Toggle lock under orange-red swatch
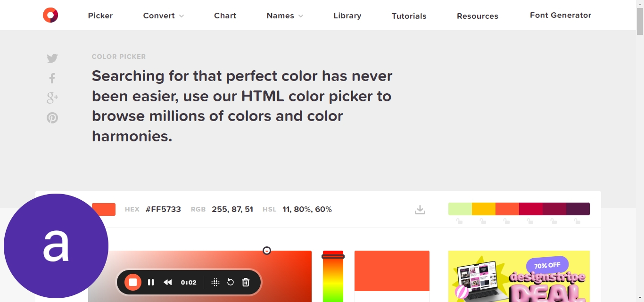This screenshot has height=302, width=644. 506,221
